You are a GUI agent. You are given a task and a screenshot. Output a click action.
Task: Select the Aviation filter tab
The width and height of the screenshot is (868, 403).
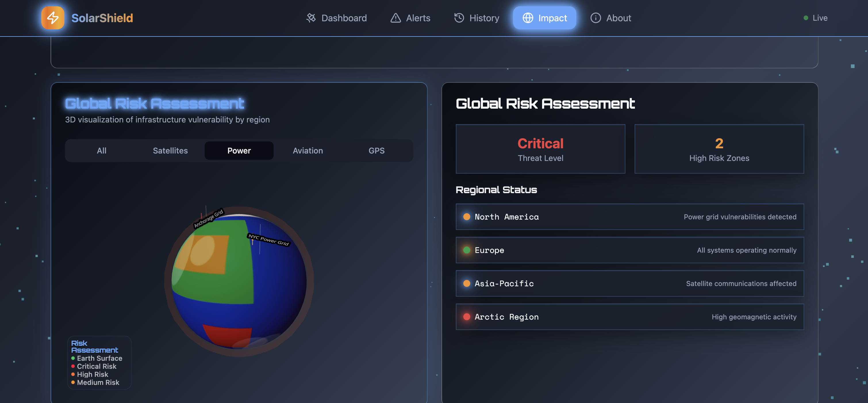tap(308, 151)
